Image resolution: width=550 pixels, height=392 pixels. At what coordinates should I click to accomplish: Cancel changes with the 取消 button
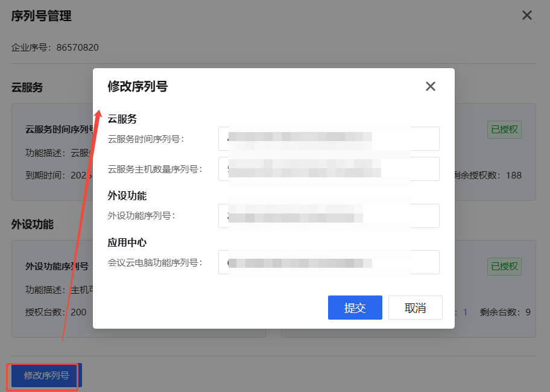tap(415, 308)
